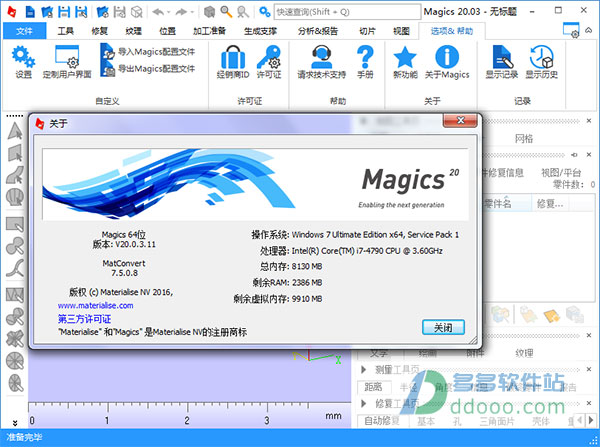Switch to the 分析&报告 ribbon tab
The image size is (600, 447).
318,31
